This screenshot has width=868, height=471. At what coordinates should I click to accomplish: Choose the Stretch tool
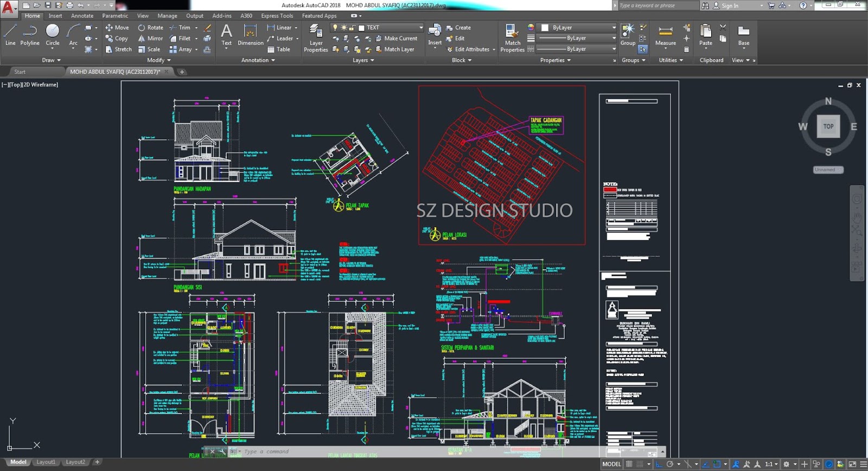(x=119, y=49)
